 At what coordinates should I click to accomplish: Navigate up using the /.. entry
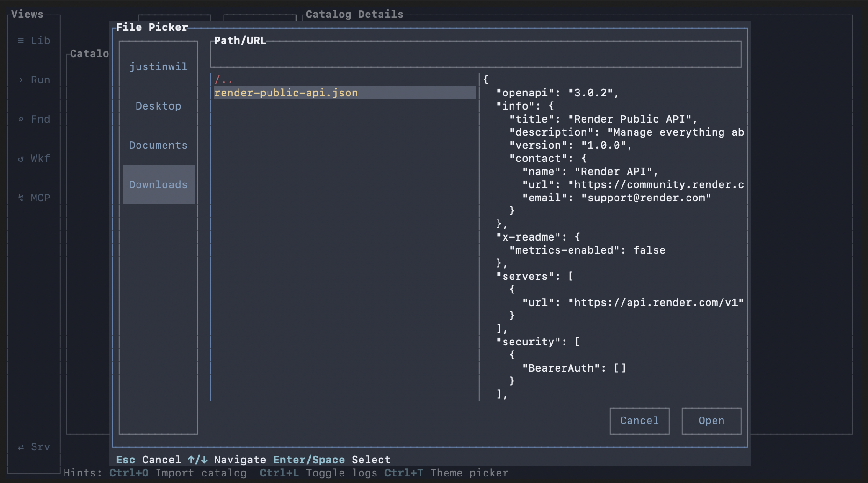click(224, 80)
